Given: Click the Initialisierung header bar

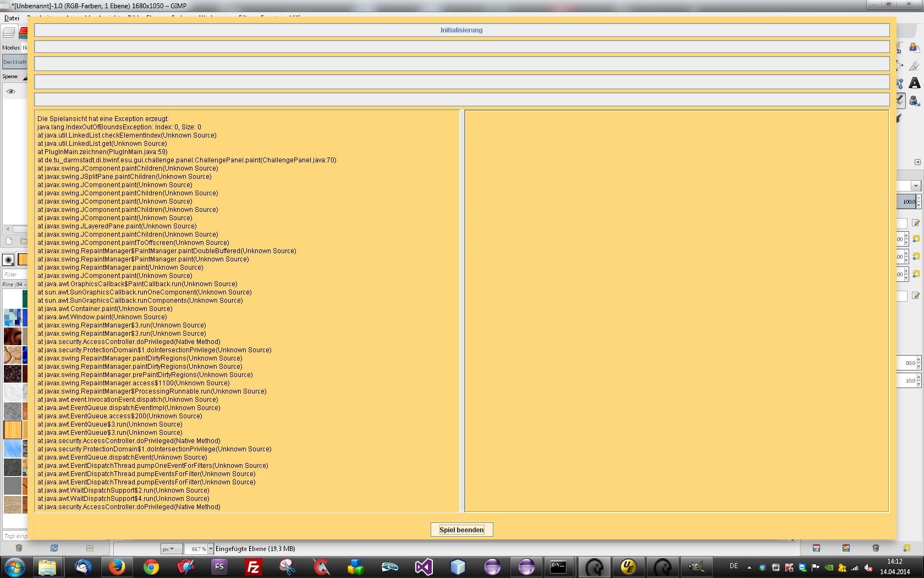Looking at the screenshot, I should click(x=461, y=30).
